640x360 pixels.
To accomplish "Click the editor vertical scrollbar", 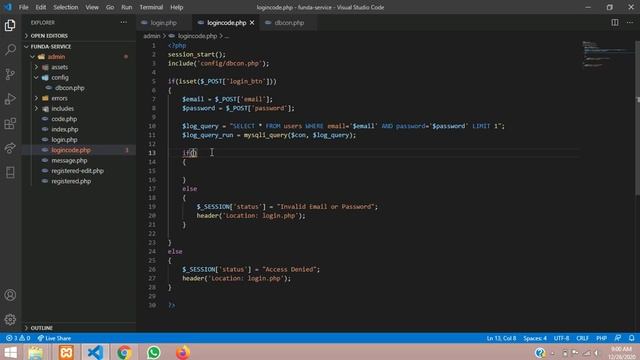I will [637, 118].
